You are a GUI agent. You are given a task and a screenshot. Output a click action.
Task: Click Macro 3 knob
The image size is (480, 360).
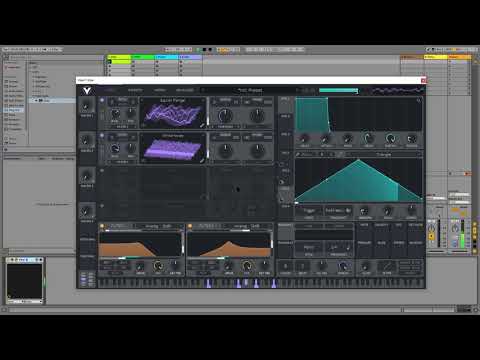tap(86, 176)
